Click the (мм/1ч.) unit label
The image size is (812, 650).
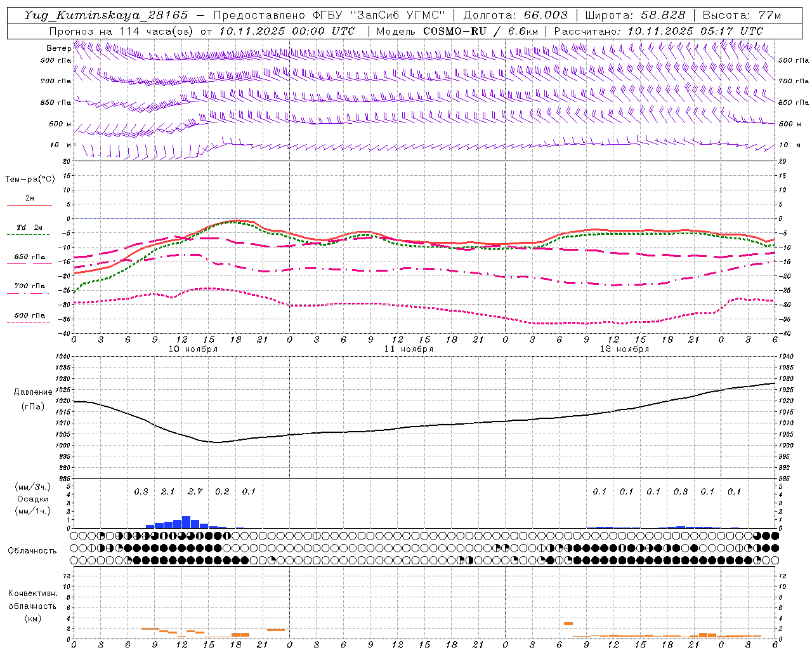[33, 511]
